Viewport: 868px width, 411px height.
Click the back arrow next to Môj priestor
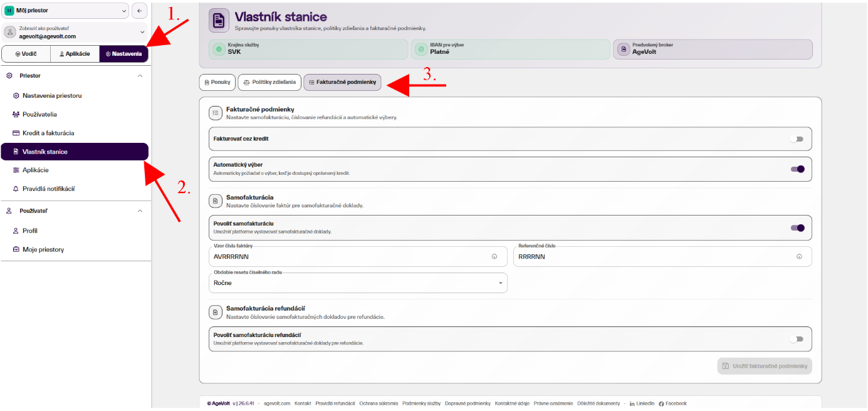pyautogui.click(x=139, y=11)
